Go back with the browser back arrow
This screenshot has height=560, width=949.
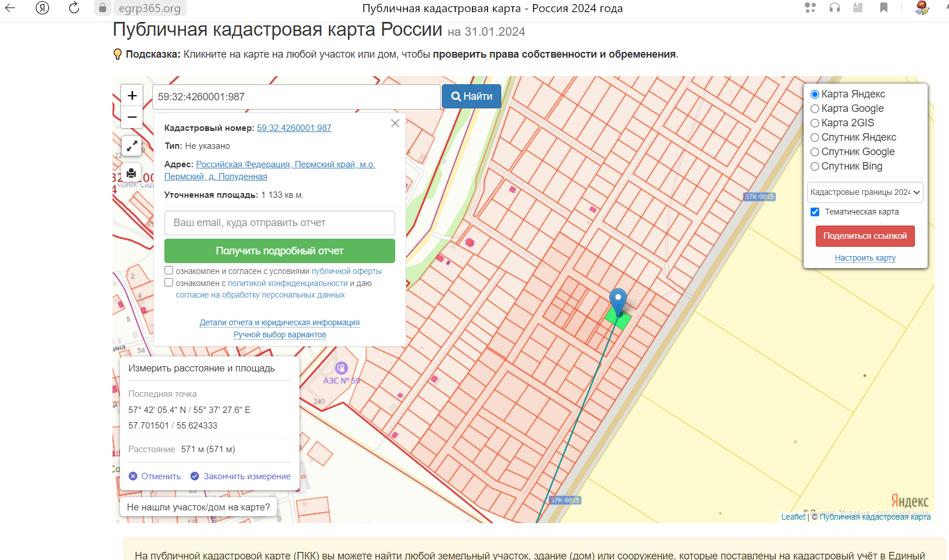pos(10,8)
